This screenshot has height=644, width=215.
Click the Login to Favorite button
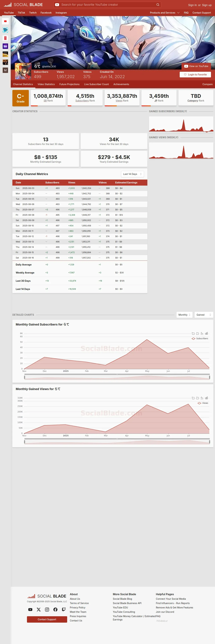(x=195, y=75)
